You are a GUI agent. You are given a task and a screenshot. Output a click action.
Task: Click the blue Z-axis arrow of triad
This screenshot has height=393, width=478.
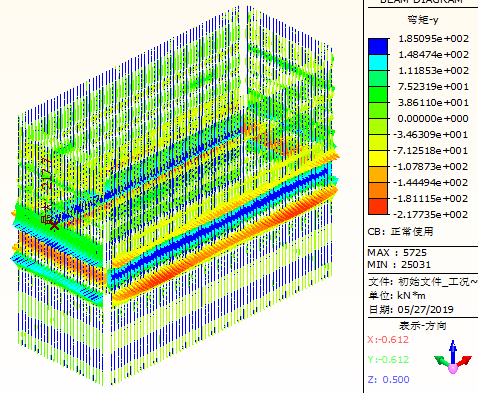[453, 352]
